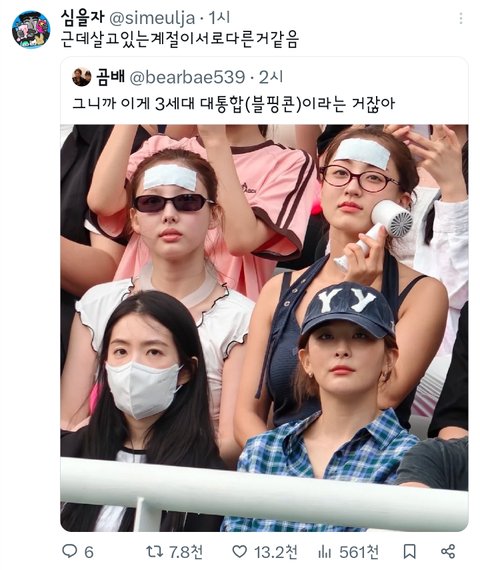Like the tweet with the heart icon
The width and height of the screenshot is (480, 570).
click(239, 551)
